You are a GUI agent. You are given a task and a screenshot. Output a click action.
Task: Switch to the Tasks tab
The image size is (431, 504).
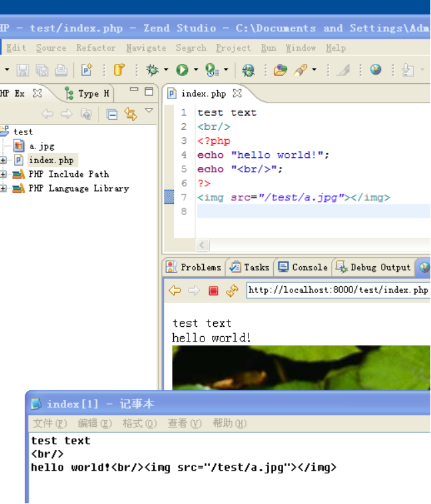click(250, 267)
